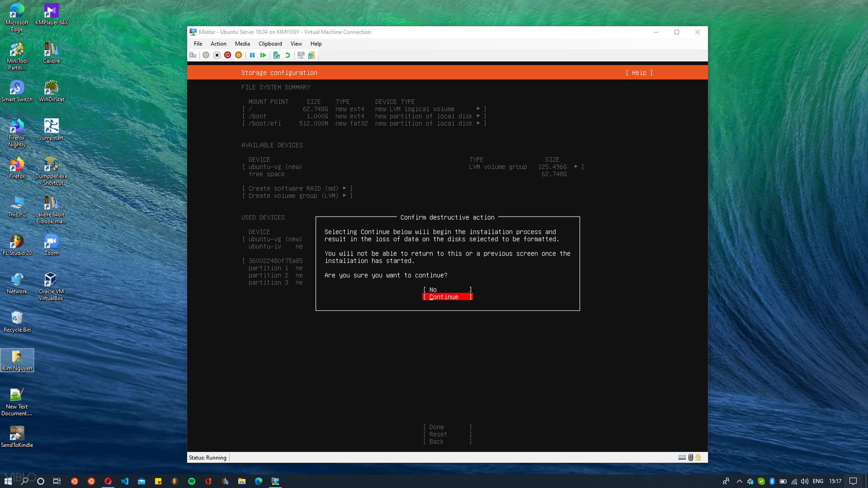Viewport: 868px width, 488px height.
Task: Open Create volume group (LVM) option
Action: point(297,196)
